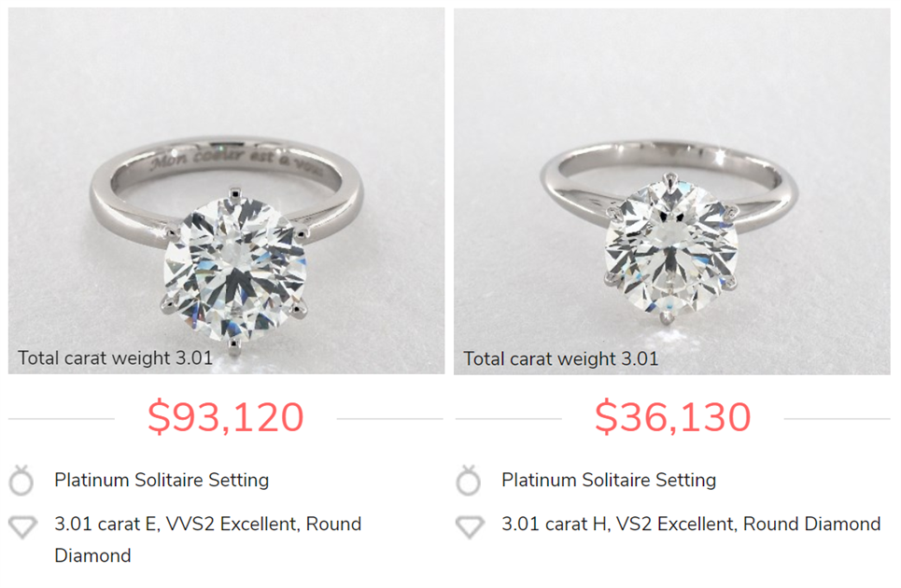Click the diamond icon beside 3.01 carat H description
901x588 pixels.
click(x=470, y=527)
